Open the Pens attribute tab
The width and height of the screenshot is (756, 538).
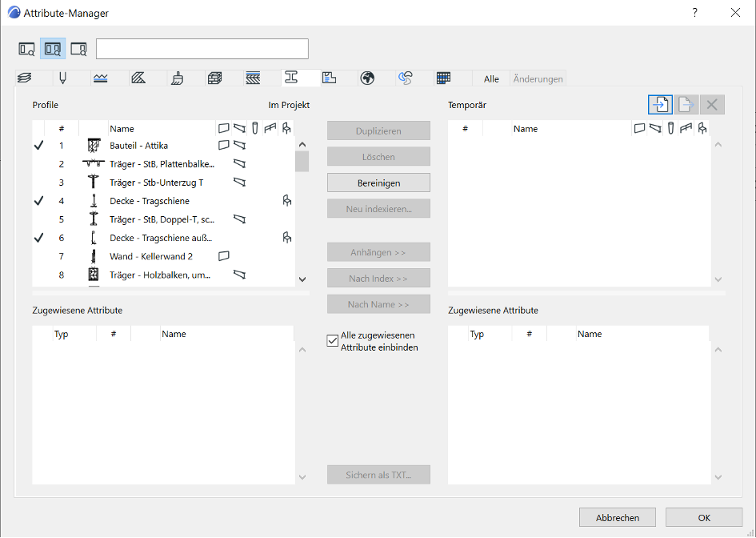tap(62, 78)
